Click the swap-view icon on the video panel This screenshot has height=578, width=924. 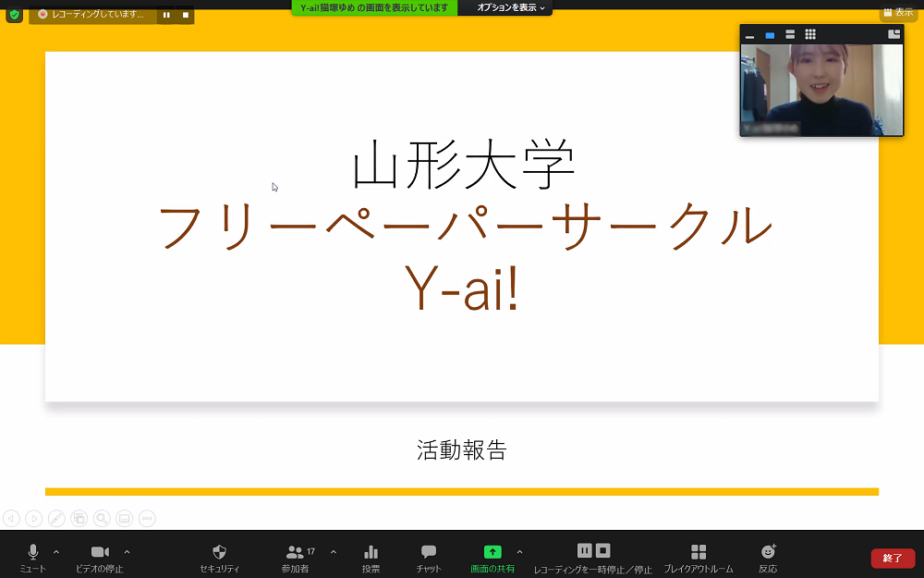click(x=894, y=34)
